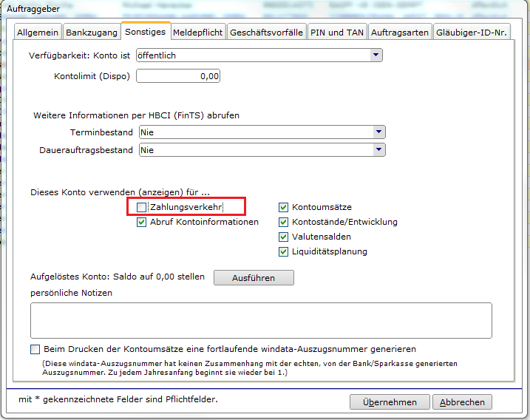The width and height of the screenshot is (530, 420).
Task: Show the Gläubiger-ID-Nr. tab
Action: (472, 33)
